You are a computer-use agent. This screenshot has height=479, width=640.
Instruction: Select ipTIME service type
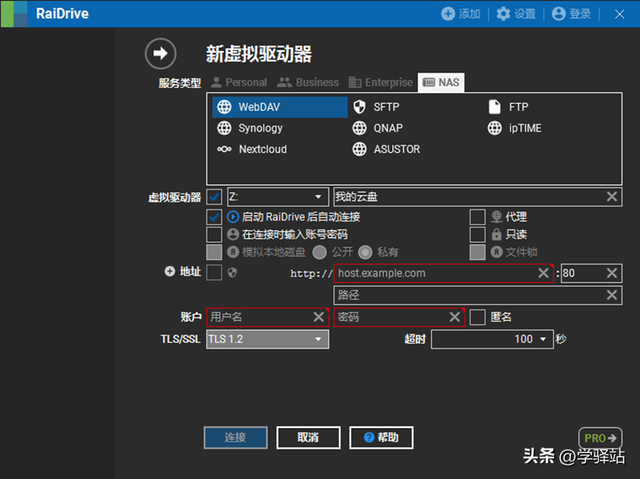tap(514, 128)
